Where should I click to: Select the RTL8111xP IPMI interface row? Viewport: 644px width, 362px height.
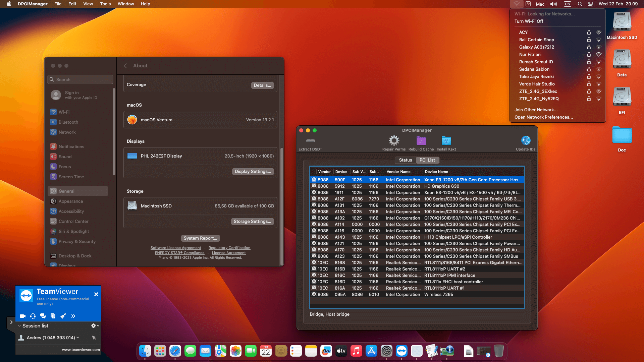coord(417,276)
